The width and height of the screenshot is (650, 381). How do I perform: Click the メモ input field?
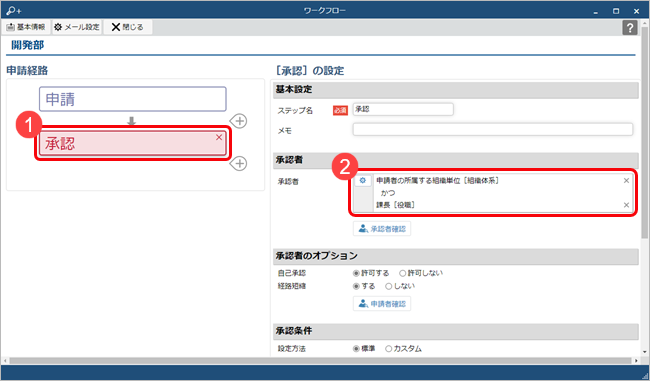pyautogui.click(x=493, y=129)
